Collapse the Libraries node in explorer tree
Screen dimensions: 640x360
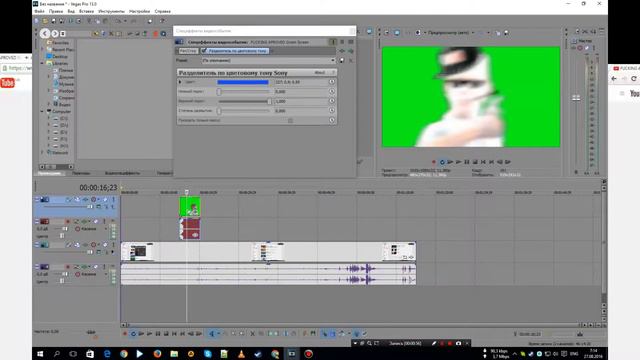pos(42,63)
